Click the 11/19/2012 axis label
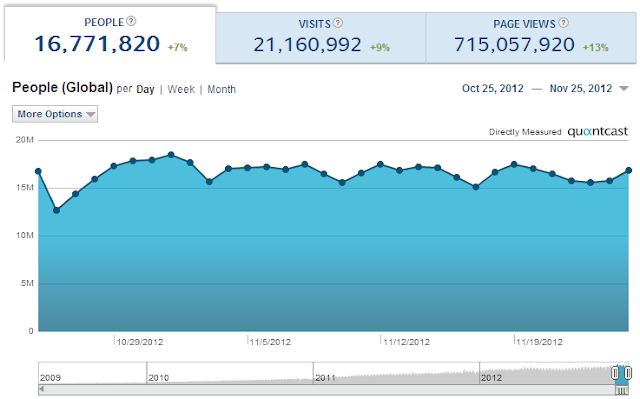 [539, 342]
